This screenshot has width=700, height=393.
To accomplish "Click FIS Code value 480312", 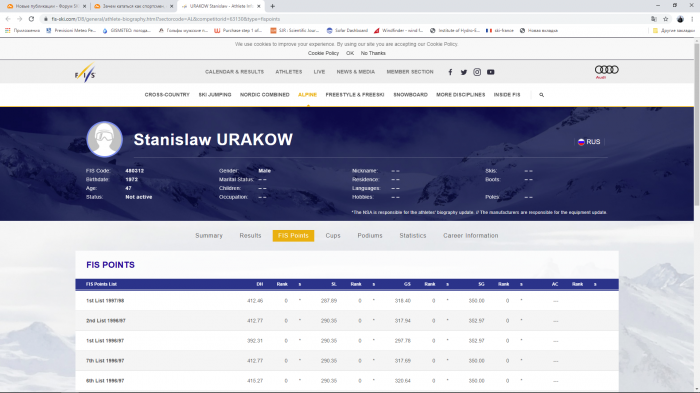I will tap(134, 171).
